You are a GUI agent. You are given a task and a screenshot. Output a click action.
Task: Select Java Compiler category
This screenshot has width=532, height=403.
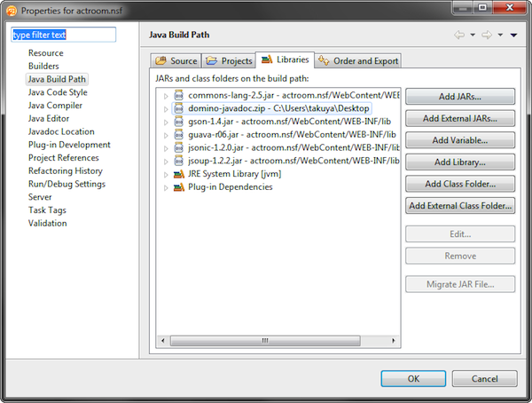[x=55, y=106]
